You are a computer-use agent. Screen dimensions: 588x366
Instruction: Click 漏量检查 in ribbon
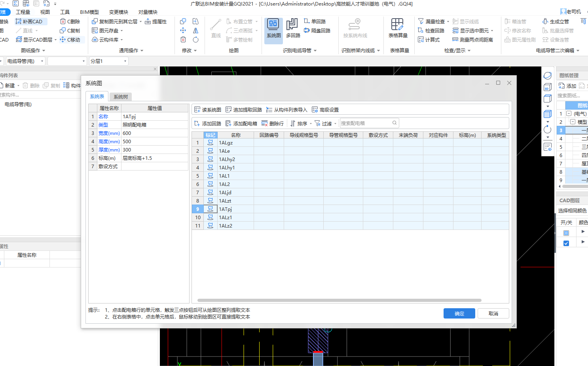pos(431,21)
